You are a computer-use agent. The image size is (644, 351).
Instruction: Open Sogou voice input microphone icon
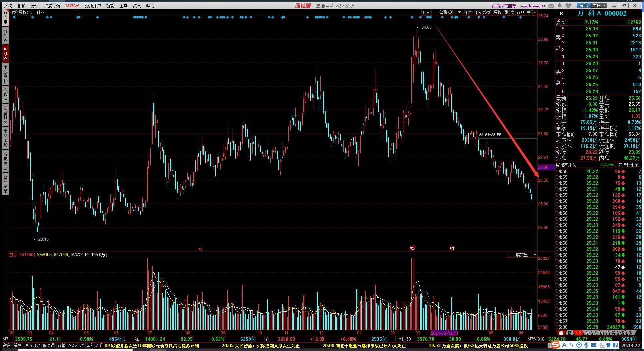586,345
